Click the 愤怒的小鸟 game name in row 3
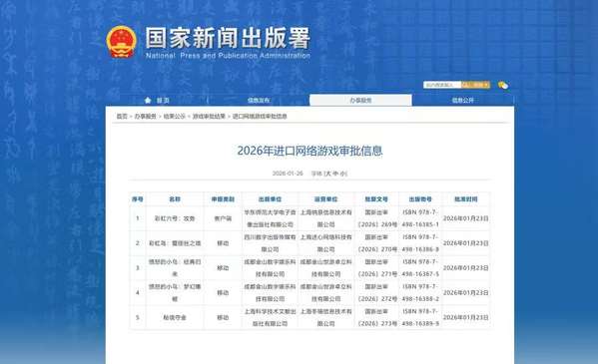 pos(175,268)
